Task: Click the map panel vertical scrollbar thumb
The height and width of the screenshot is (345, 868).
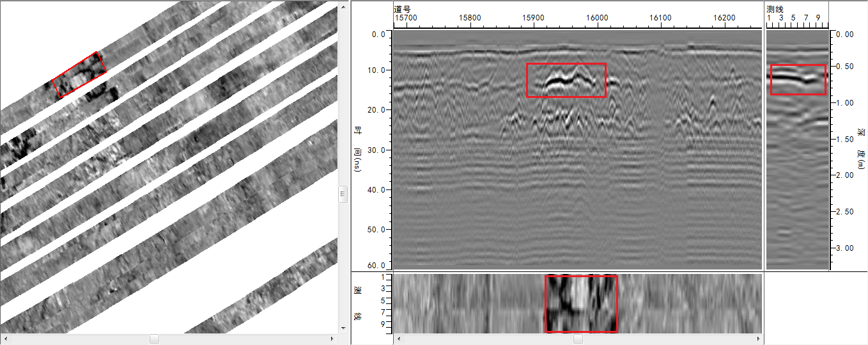Action: click(343, 193)
